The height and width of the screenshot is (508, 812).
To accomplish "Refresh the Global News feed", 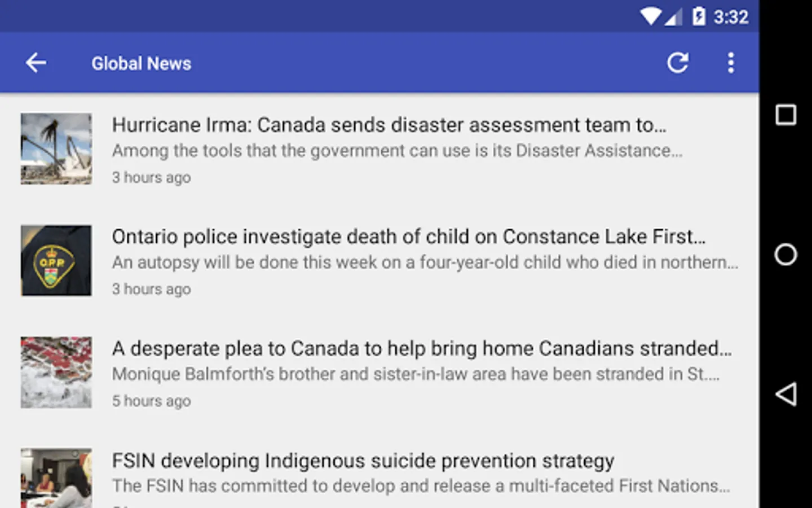I will point(677,63).
